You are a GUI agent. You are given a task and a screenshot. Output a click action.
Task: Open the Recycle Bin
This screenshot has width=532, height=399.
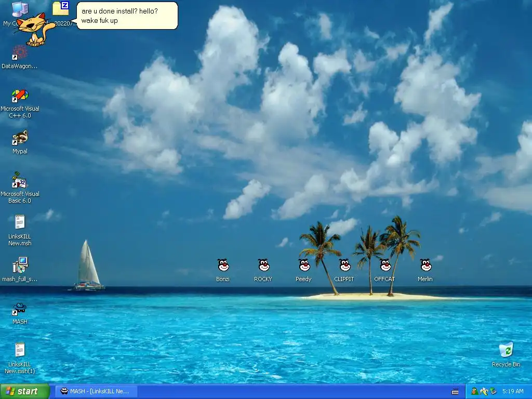506,355
